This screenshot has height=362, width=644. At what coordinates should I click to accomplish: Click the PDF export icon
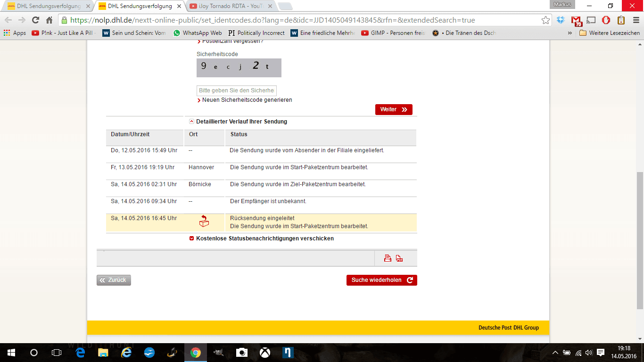(399, 258)
